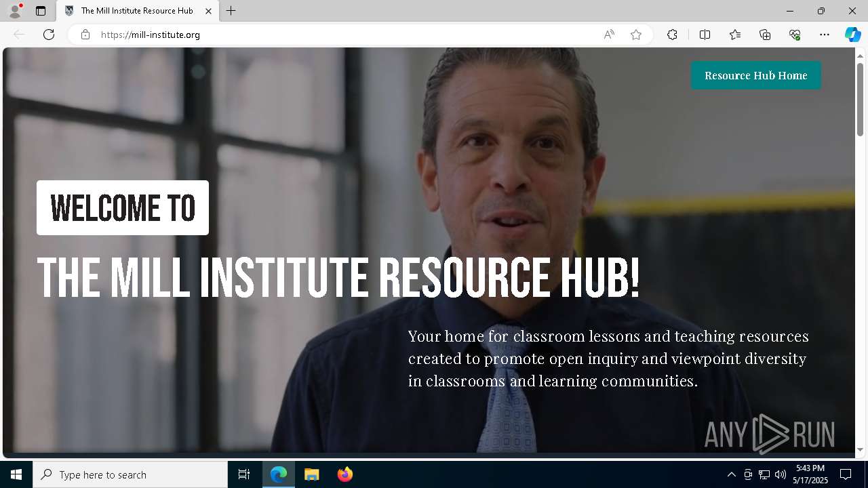Show hidden system tray icons
This screenshot has width=868, height=488.
[x=732, y=474]
